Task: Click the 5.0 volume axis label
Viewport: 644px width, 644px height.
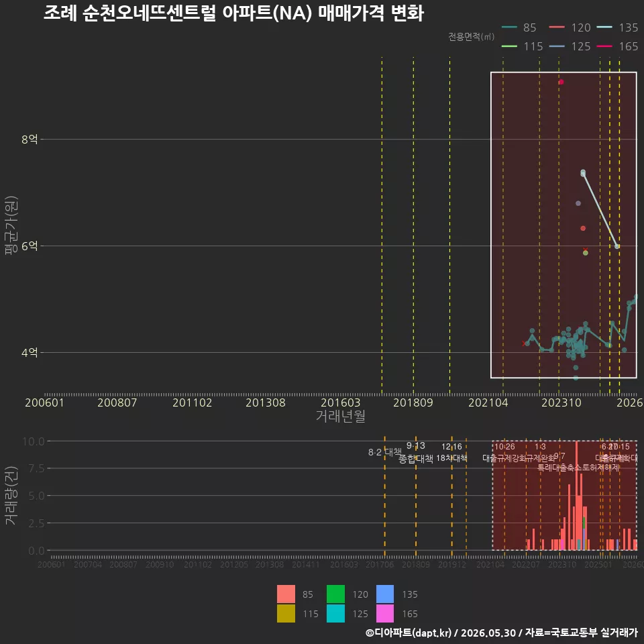Action: coord(36,496)
